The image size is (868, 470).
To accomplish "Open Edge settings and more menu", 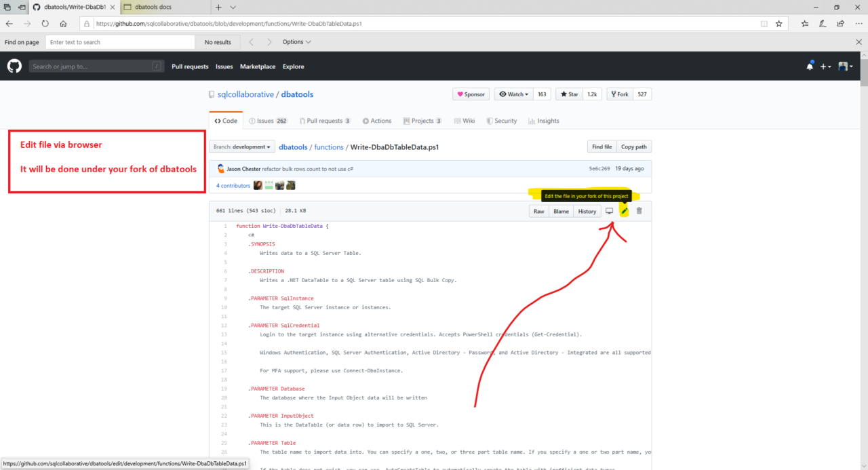I will tap(858, 23).
